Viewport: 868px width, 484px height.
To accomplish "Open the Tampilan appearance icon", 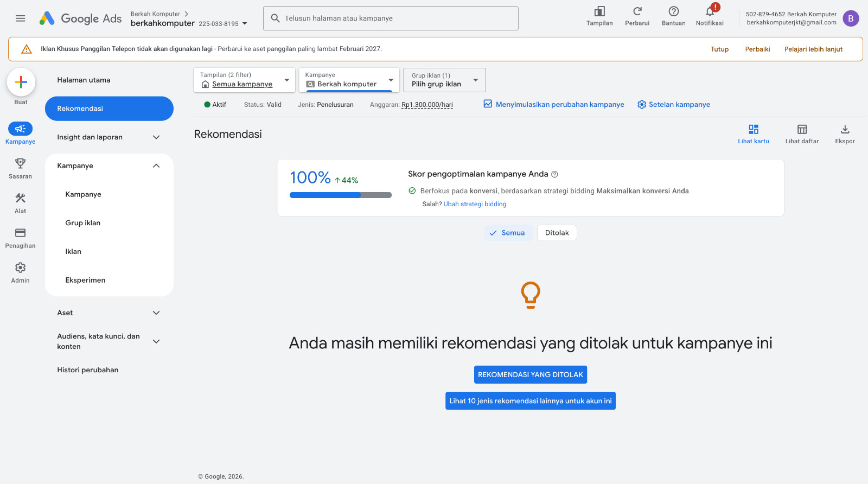I will click(x=599, y=11).
